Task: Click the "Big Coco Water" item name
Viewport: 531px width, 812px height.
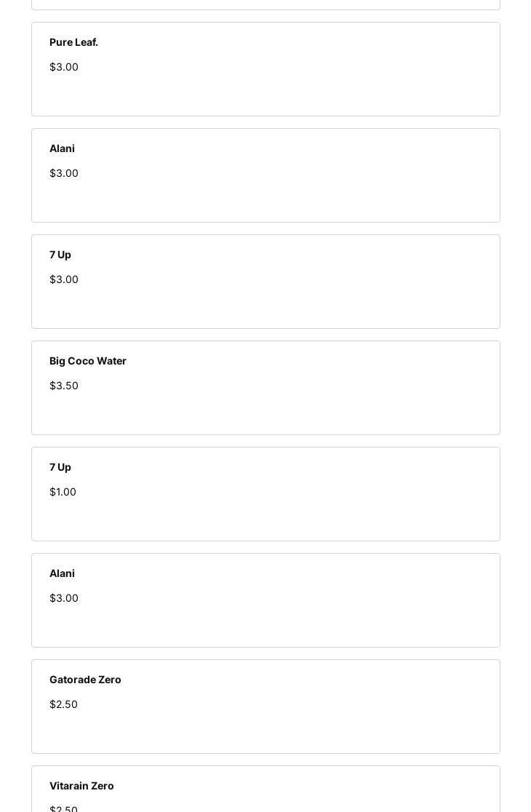Action: point(88,361)
